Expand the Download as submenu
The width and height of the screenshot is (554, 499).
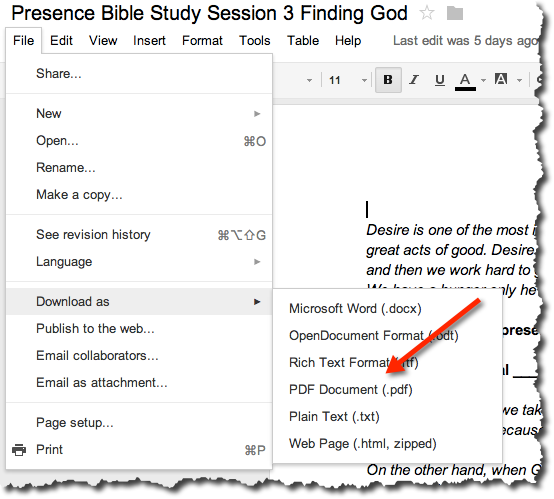pos(139,301)
